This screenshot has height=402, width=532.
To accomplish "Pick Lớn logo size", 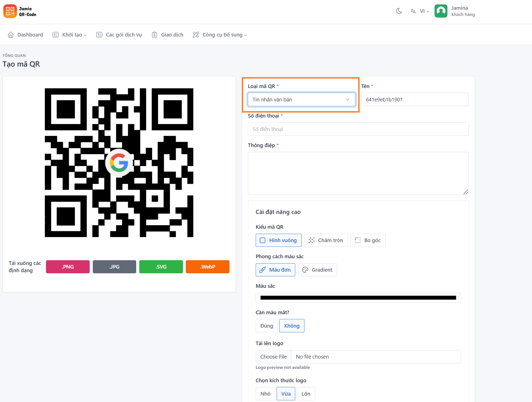I will coord(306,394).
